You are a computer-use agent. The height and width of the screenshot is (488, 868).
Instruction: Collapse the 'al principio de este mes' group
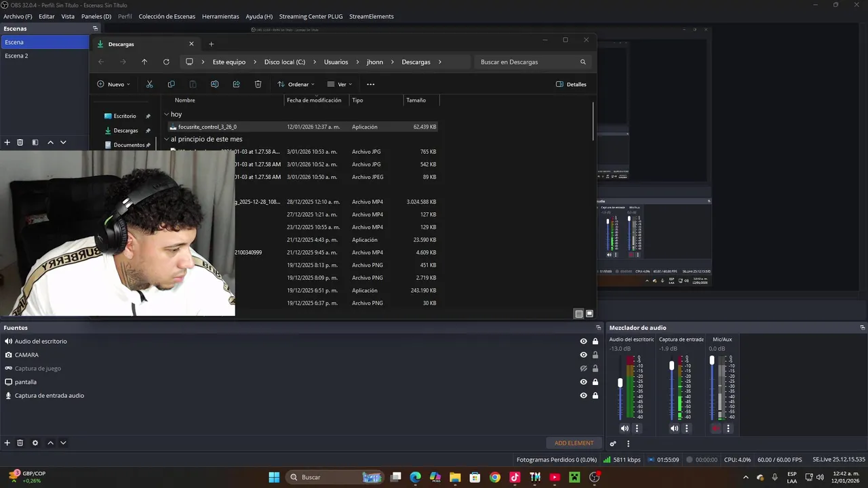point(167,139)
